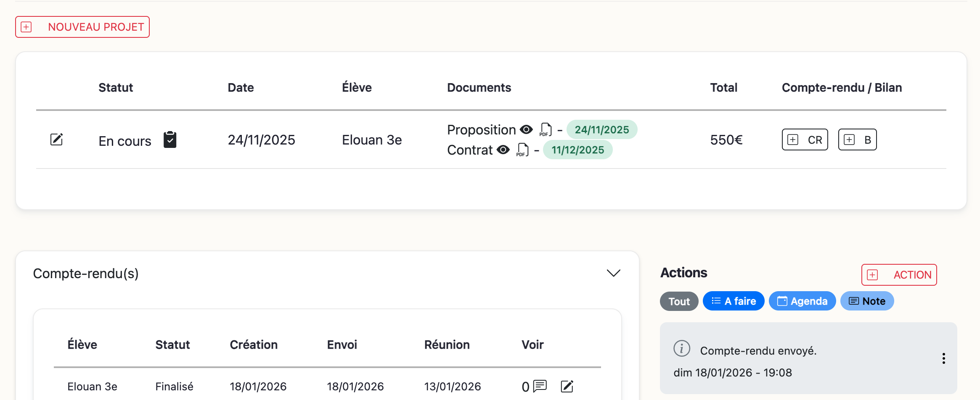The width and height of the screenshot is (980, 400).
Task: Open three-dot menu on Compte-rendu envoyé card
Action: coord(944,358)
